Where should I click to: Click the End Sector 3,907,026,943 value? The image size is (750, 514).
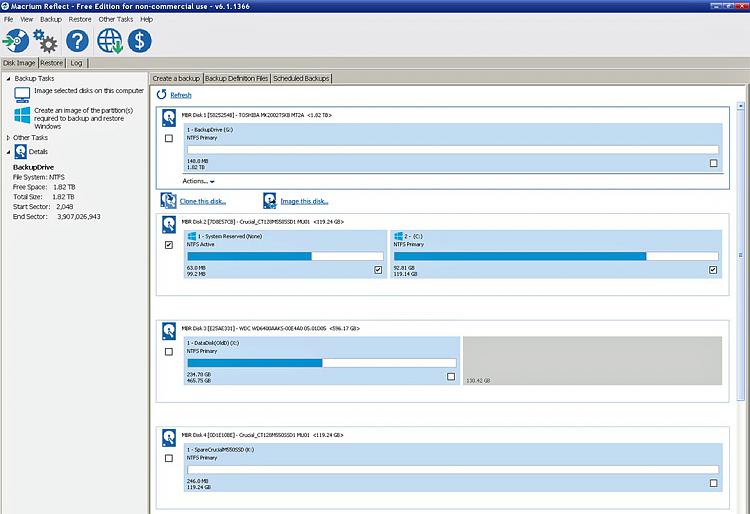pyautogui.click(x=79, y=217)
